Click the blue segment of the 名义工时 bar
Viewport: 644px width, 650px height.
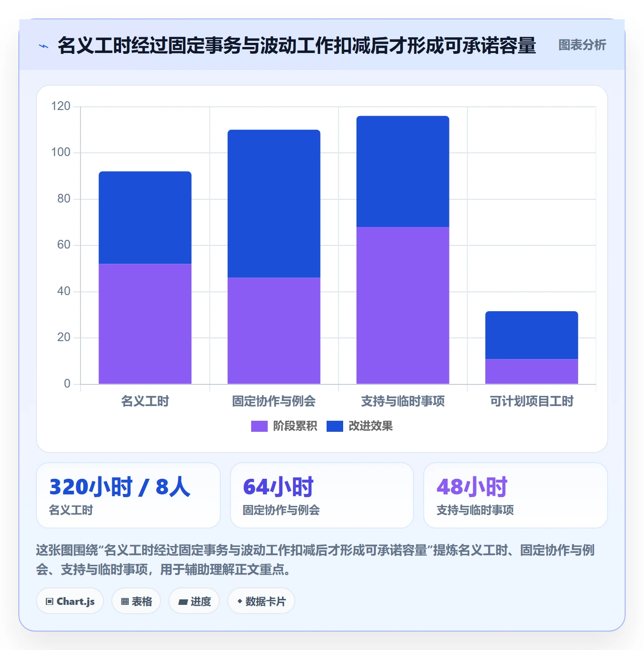point(145,217)
